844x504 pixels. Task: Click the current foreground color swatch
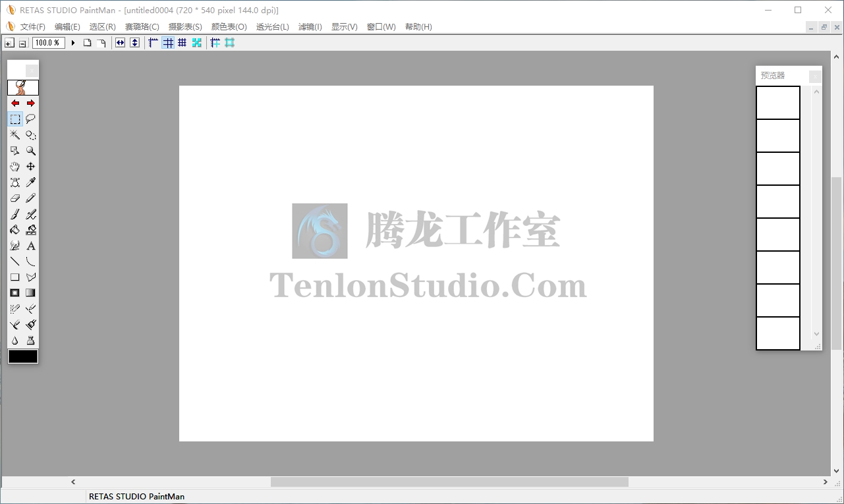[22, 356]
